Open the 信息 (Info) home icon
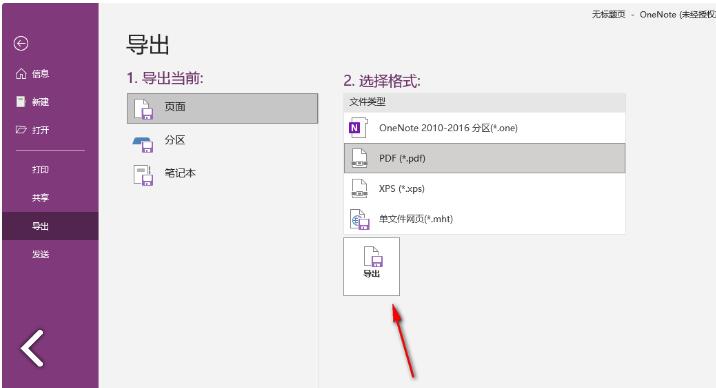The image size is (716, 388). (x=21, y=73)
